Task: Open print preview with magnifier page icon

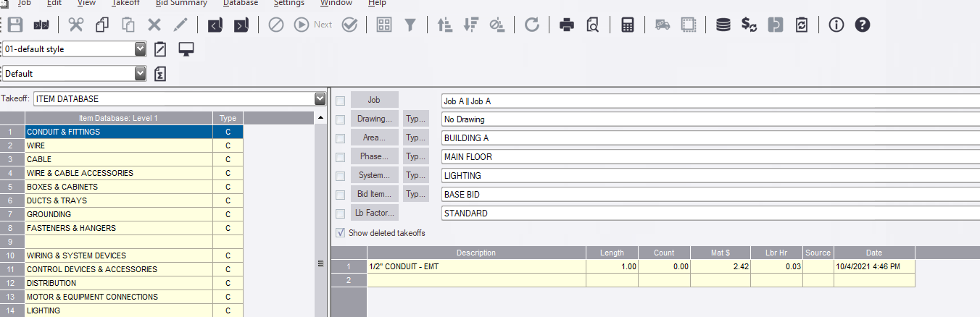Action: click(593, 25)
